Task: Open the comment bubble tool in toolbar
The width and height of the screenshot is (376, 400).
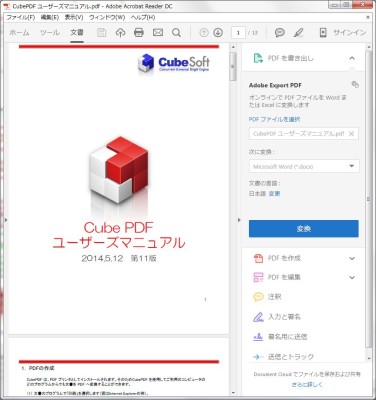Action: [x=280, y=33]
